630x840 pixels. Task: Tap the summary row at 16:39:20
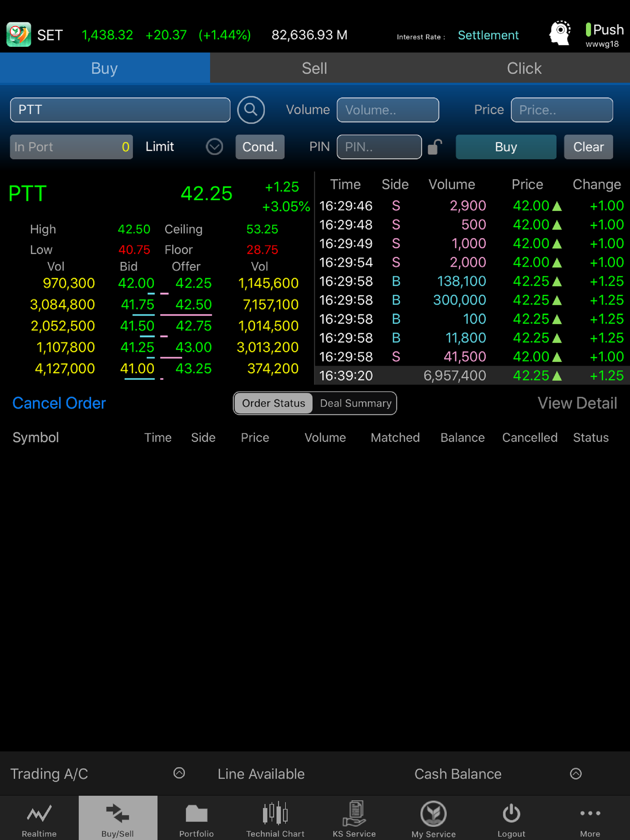tap(472, 375)
